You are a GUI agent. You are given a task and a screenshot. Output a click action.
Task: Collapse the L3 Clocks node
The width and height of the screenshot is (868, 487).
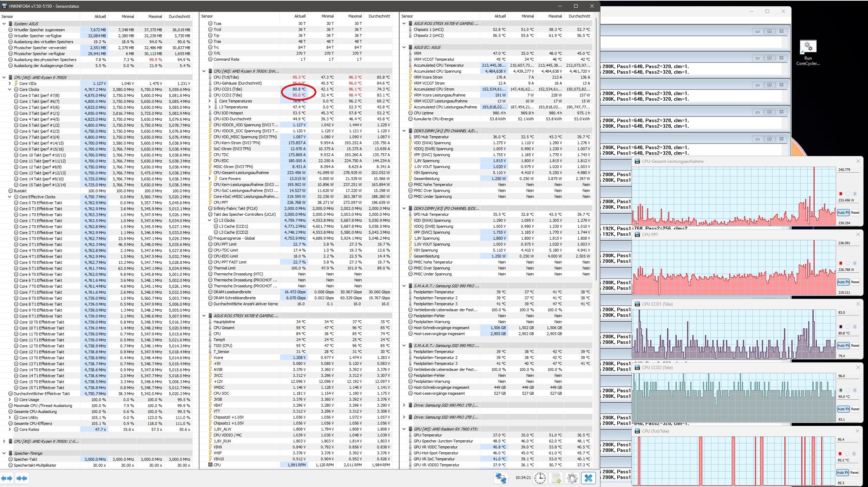click(210, 220)
